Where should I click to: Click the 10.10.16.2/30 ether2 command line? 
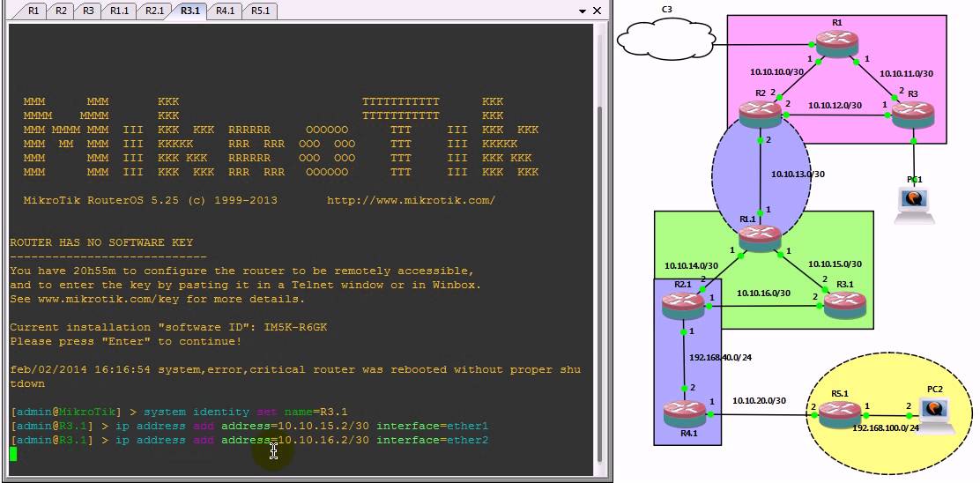click(302, 440)
